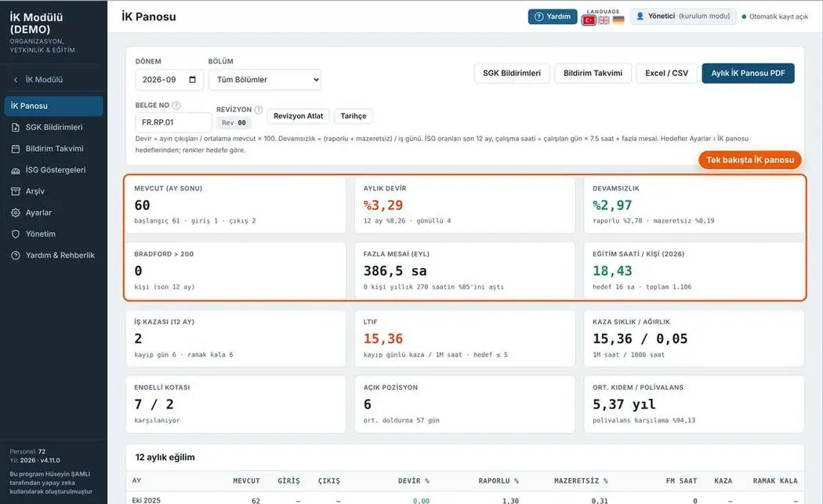Image resolution: width=823 pixels, height=504 pixels.
Task: Click the help icon next to Revizyon
Action: point(258,109)
